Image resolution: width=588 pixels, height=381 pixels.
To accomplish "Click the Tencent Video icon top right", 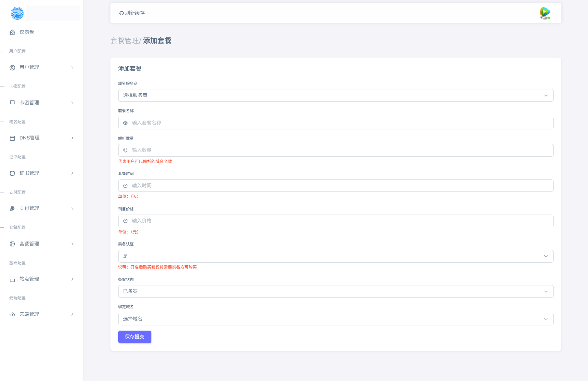I will tap(544, 13).
